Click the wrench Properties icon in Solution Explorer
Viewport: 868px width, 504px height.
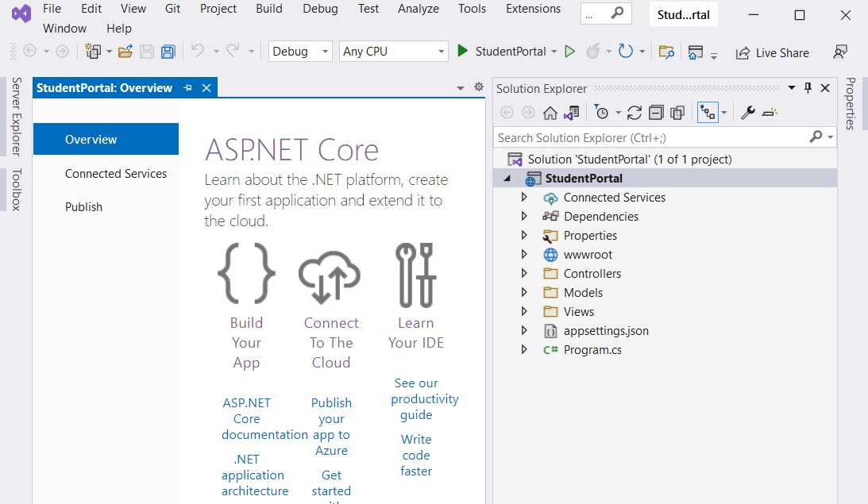[748, 113]
